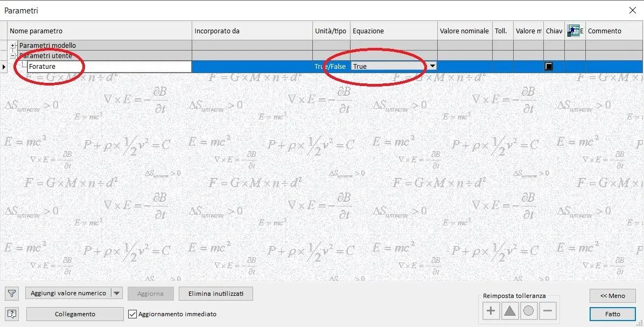Toggle the Chiave checkbox for Forature
This screenshot has width=644, height=327.
pos(548,67)
